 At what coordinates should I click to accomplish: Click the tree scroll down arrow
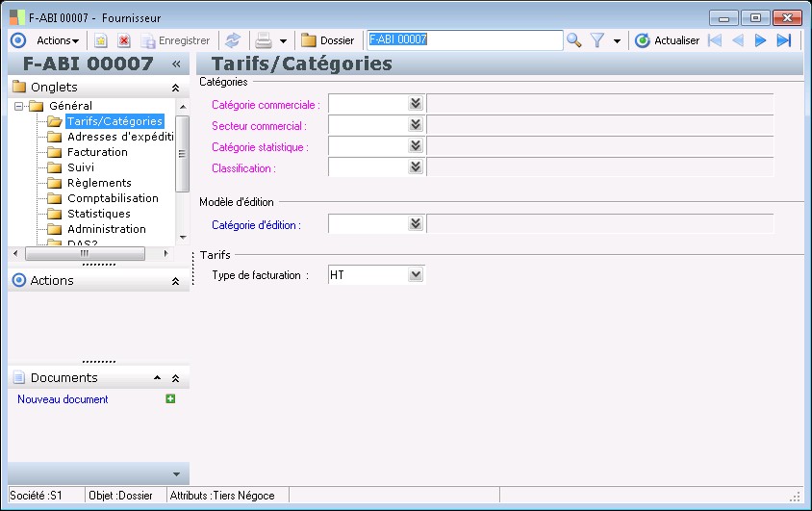183,237
